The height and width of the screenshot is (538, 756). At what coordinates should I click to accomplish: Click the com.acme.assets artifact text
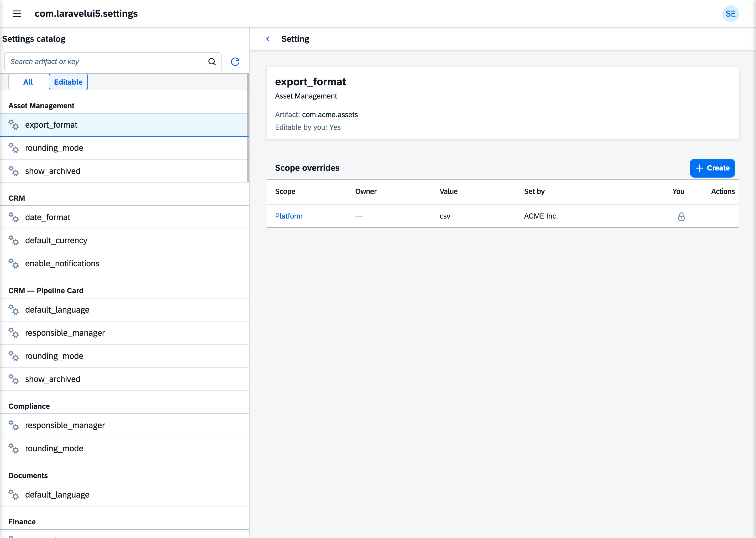click(330, 115)
